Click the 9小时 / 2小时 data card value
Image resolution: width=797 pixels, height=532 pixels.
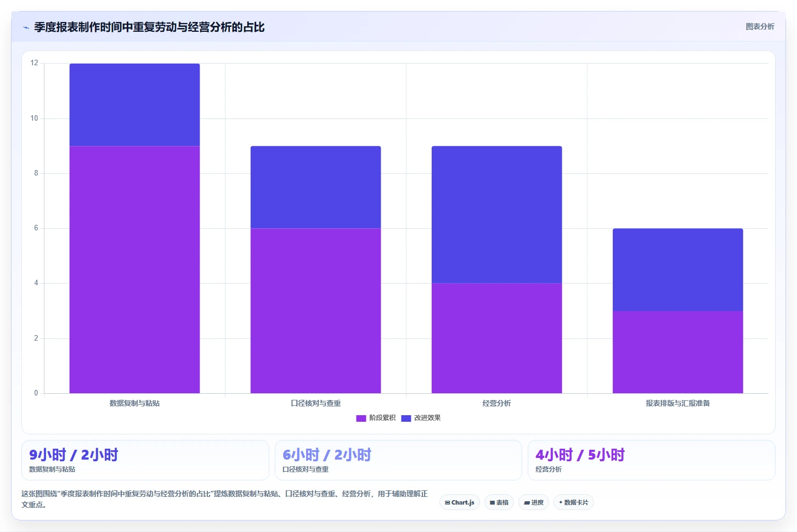coord(74,455)
